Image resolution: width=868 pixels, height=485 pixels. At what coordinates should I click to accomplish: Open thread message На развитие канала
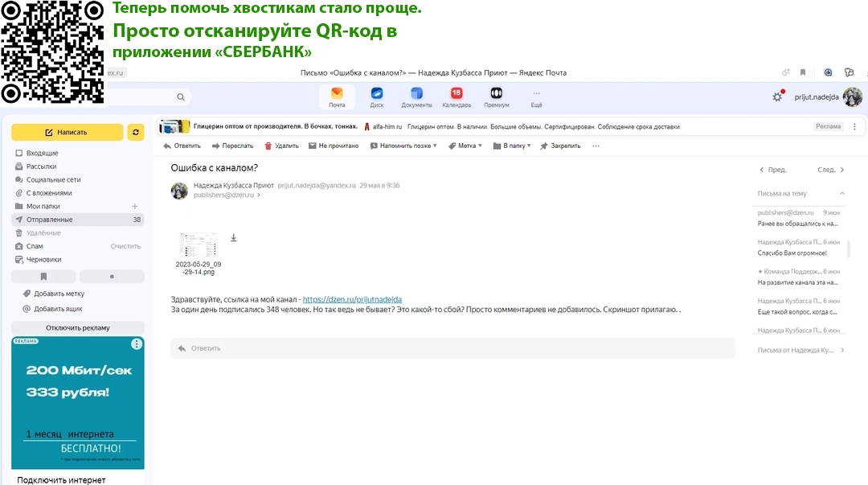click(798, 277)
